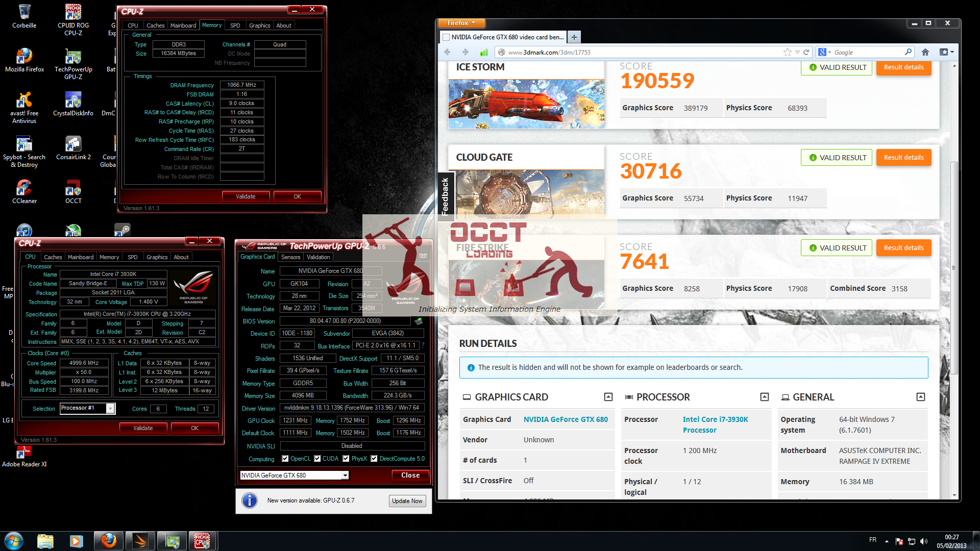Switch to Validation tab in GPU-Z
Image resolution: width=980 pixels, height=551 pixels.
click(x=318, y=257)
